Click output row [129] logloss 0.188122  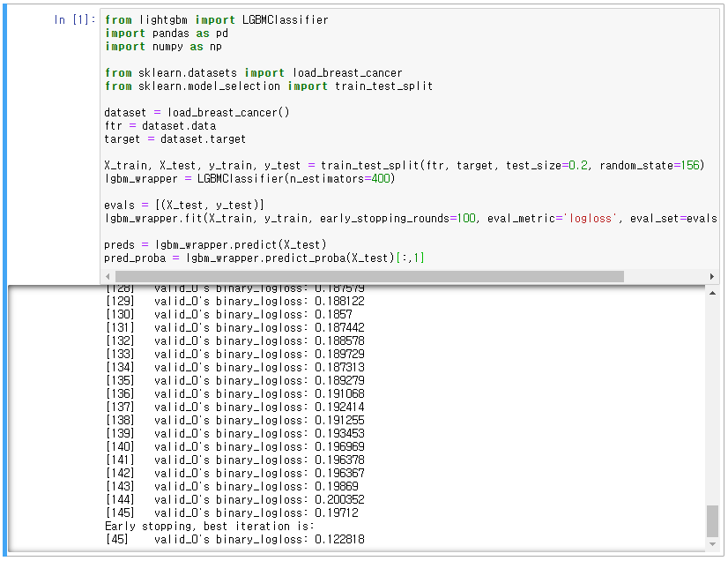click(x=235, y=301)
